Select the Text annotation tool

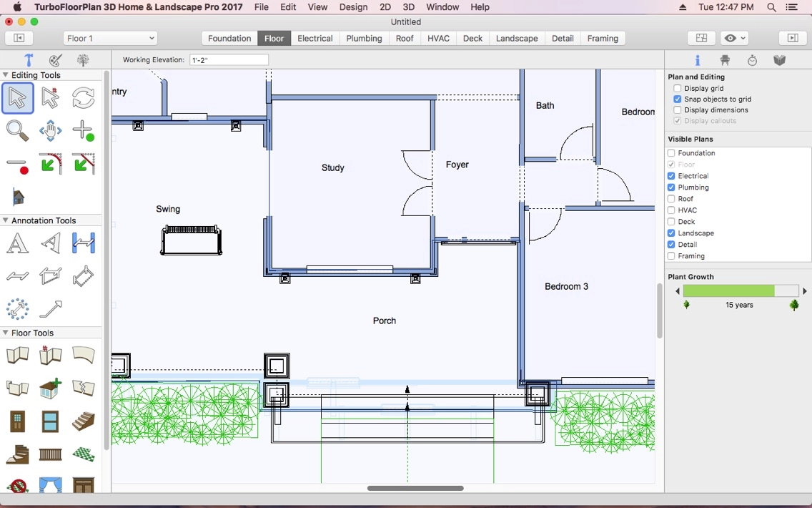17,243
